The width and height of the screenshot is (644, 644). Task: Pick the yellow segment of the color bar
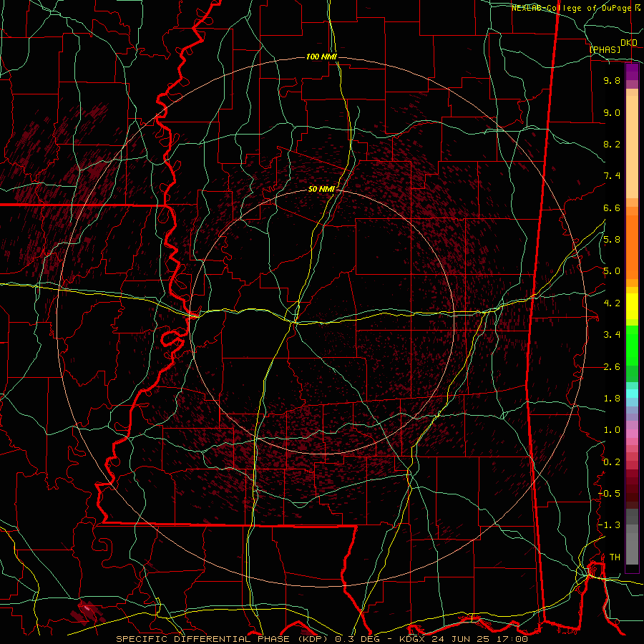632,306
